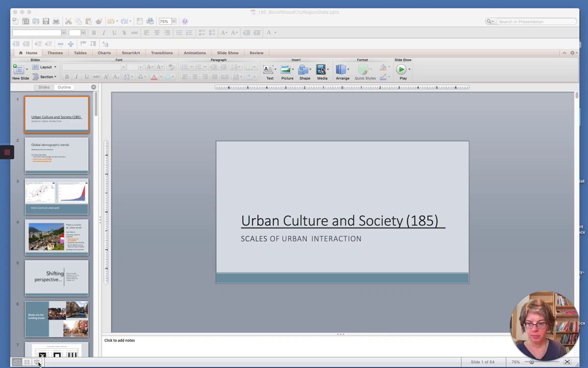
Task: Toggle Italic in the ribbon Font group
Action: pyautogui.click(x=77, y=77)
